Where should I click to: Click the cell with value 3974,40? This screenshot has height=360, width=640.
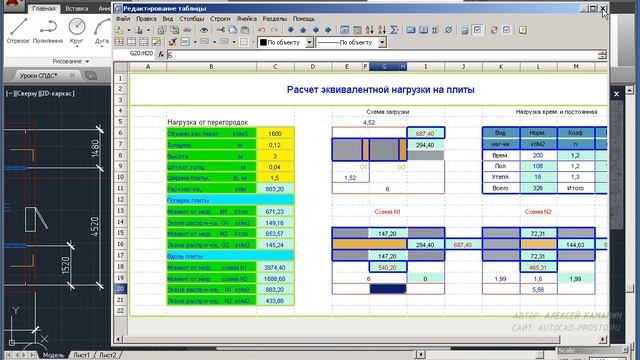[275, 268]
